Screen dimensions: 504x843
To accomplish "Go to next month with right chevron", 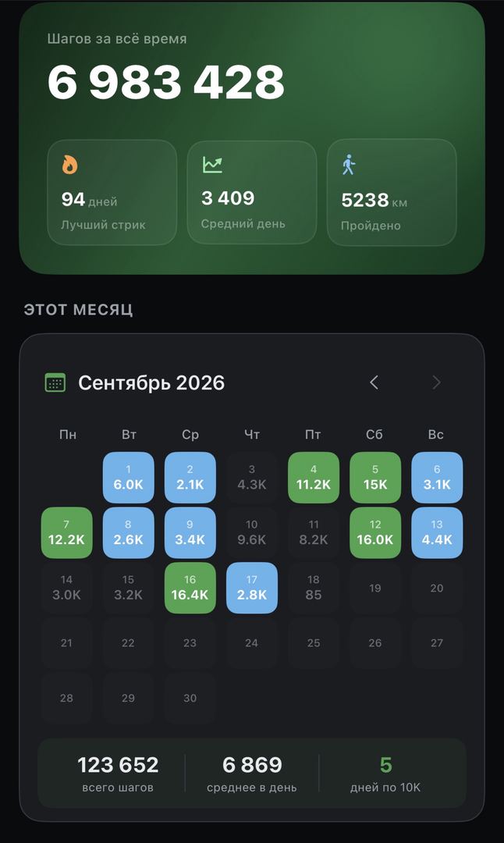I will [436, 382].
